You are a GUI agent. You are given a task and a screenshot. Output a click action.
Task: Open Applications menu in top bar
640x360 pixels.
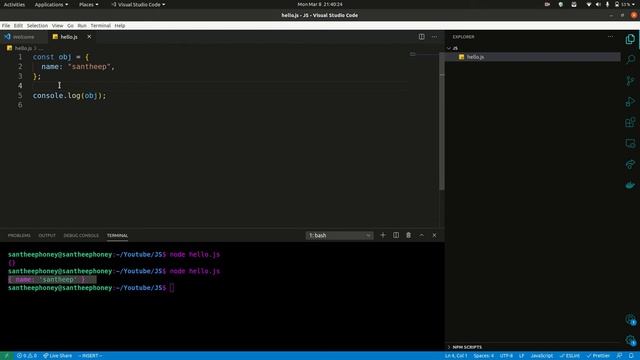click(x=51, y=4)
